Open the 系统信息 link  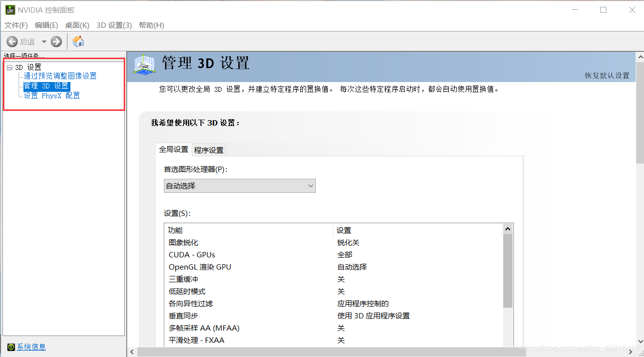pyautogui.click(x=31, y=347)
